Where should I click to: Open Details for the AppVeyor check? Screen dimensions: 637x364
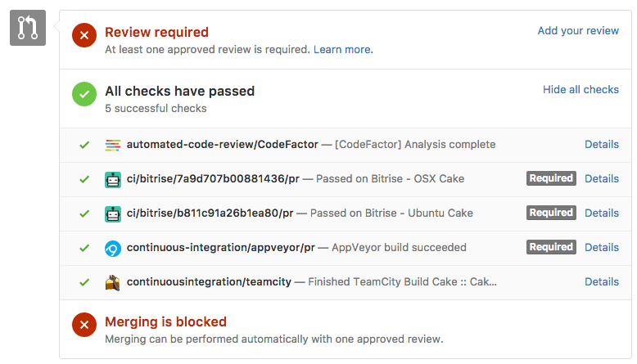(x=602, y=247)
